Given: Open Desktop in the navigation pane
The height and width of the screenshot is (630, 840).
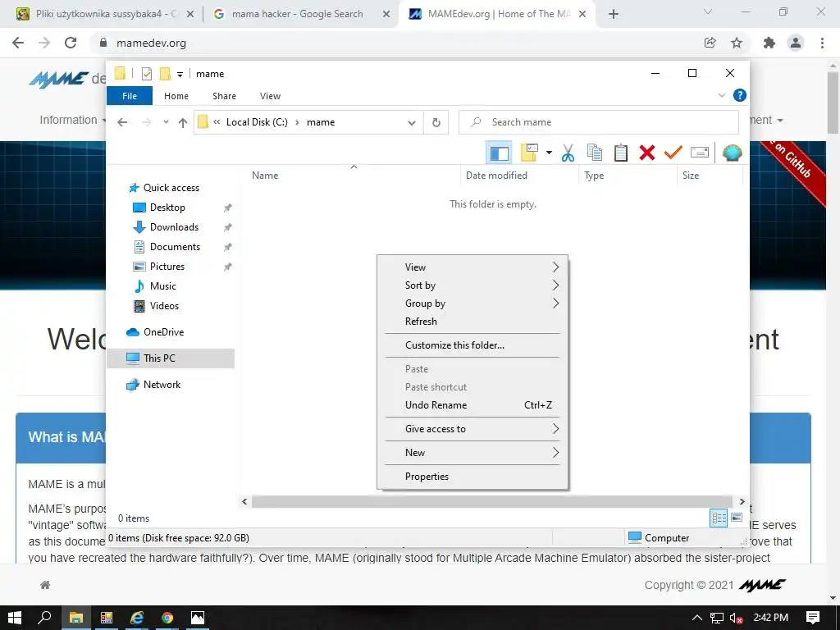Looking at the screenshot, I should pyautogui.click(x=167, y=208).
